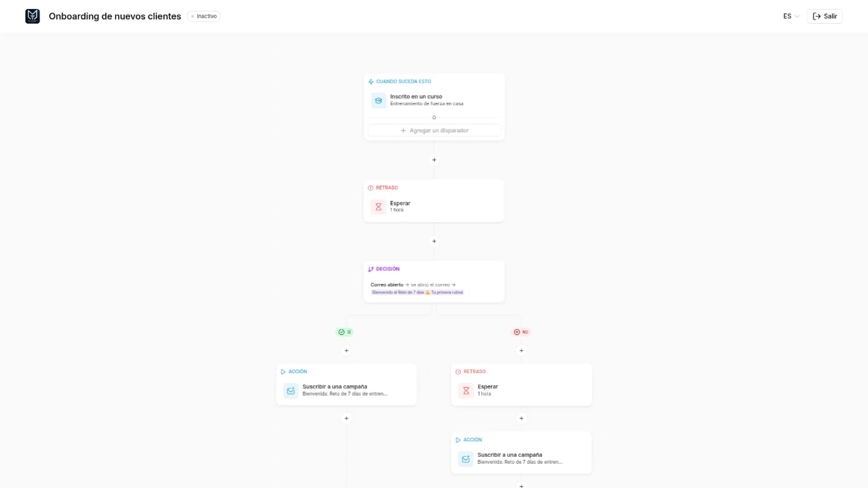The image size is (868, 488).
Task: Add a step below the SÍ branch action card
Action: click(x=347, y=418)
